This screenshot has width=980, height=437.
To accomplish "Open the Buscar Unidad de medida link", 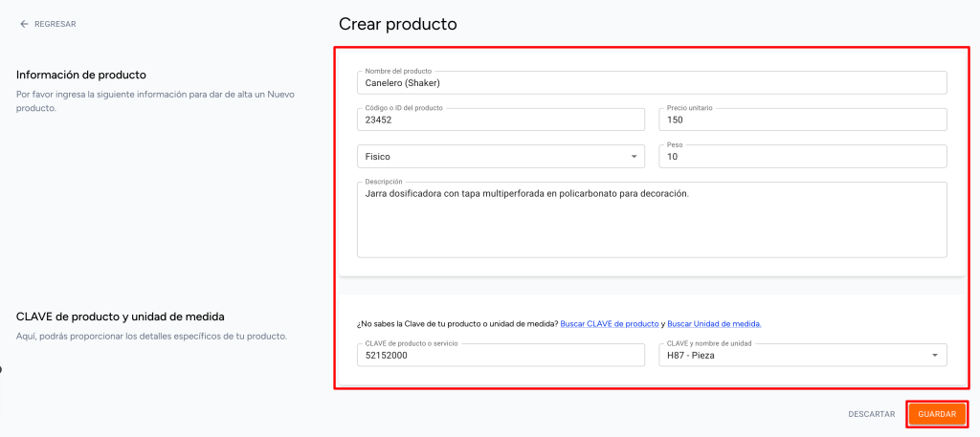I will (x=714, y=324).
